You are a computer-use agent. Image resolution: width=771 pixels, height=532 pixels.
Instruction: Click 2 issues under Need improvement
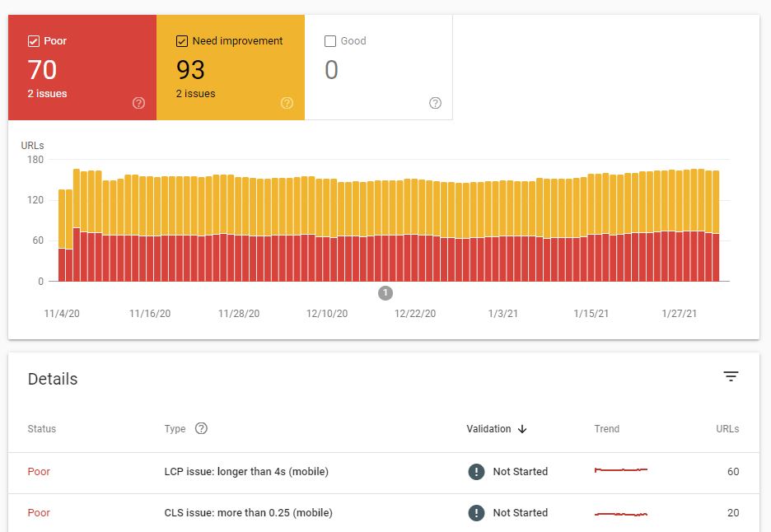click(x=196, y=93)
